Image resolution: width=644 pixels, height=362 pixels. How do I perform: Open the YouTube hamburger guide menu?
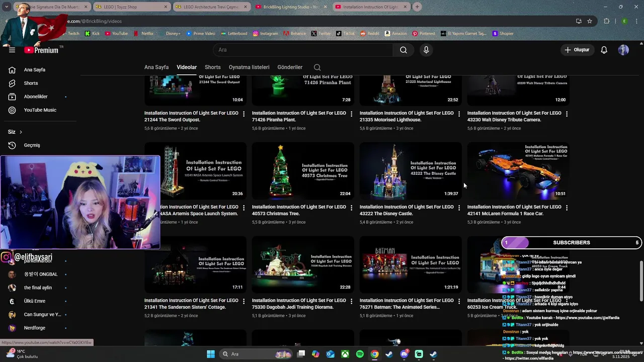point(12,50)
